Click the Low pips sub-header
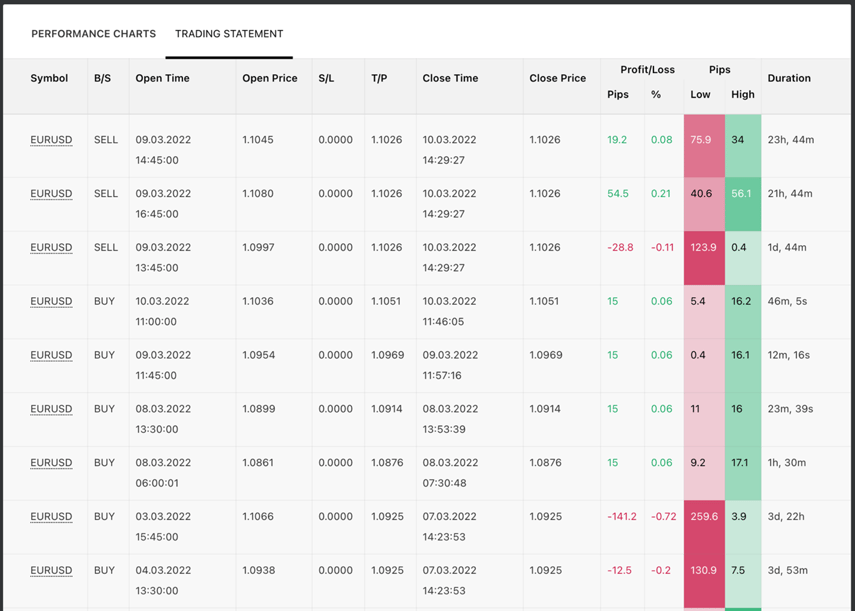855x611 pixels. [700, 95]
